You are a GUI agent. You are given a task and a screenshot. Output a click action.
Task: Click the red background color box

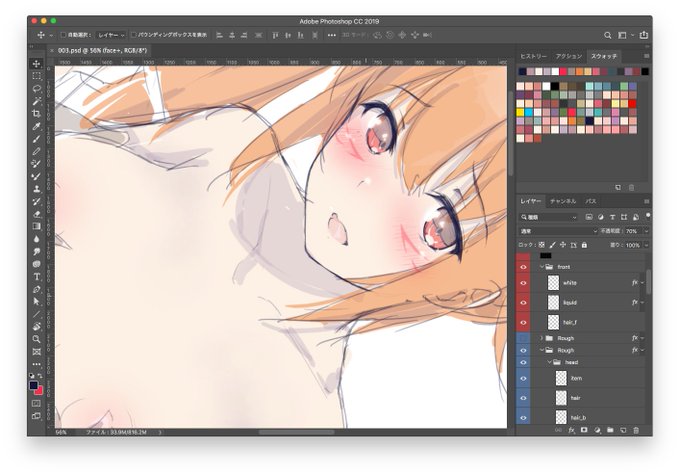point(39,391)
